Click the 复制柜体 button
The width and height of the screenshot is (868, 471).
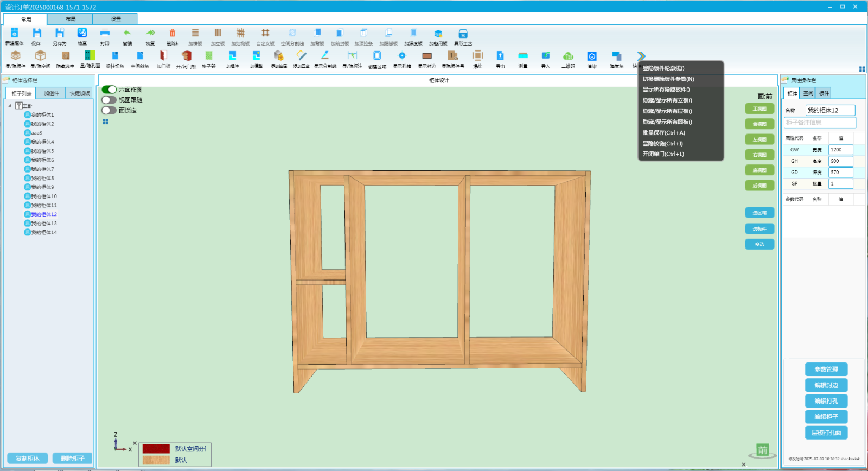(27, 458)
